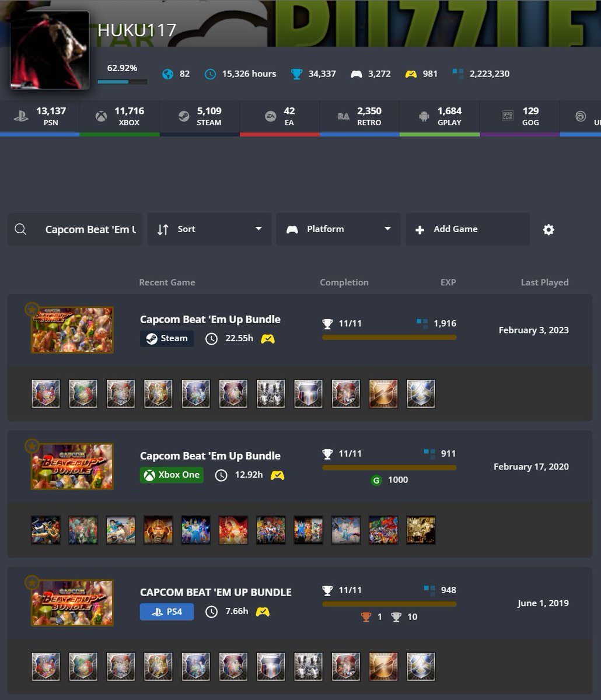Image resolution: width=601 pixels, height=700 pixels.
Task: Click the PS4 platform badge
Action: 167,611
